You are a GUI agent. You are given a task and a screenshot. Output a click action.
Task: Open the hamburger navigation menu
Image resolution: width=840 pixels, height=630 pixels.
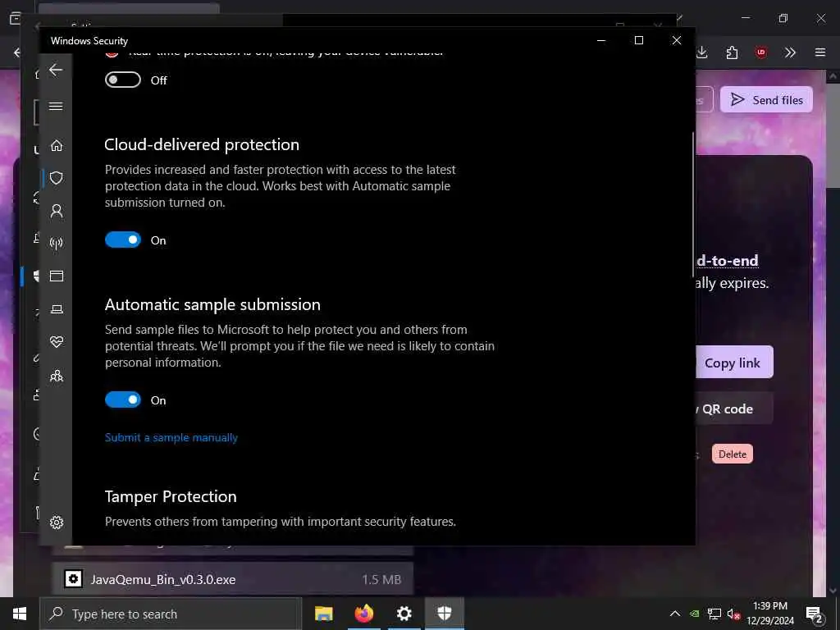(x=56, y=106)
